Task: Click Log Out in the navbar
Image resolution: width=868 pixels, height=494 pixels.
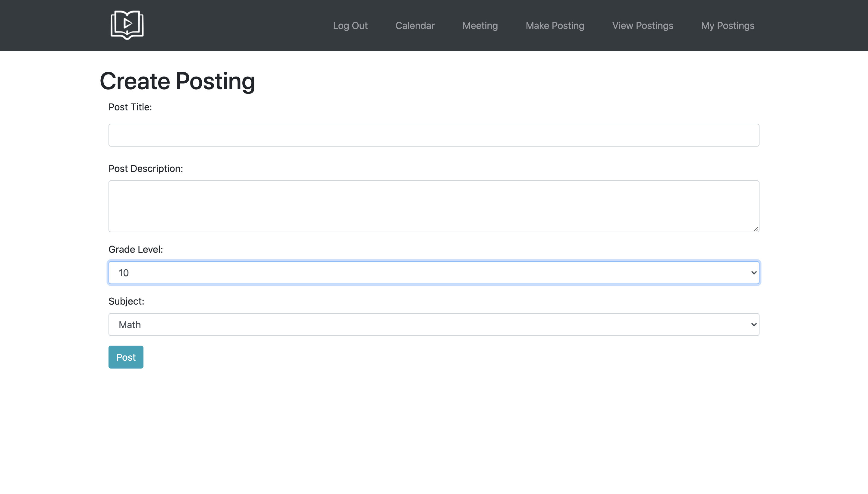Action: pos(350,25)
